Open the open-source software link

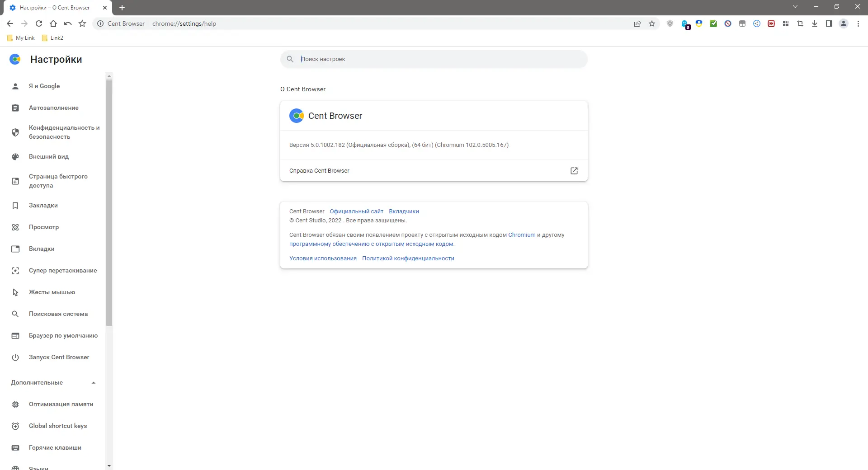tap(371, 244)
